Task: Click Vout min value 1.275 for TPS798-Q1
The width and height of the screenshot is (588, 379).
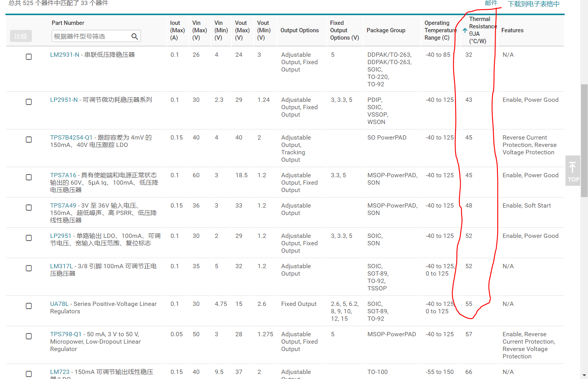Action: coord(265,334)
